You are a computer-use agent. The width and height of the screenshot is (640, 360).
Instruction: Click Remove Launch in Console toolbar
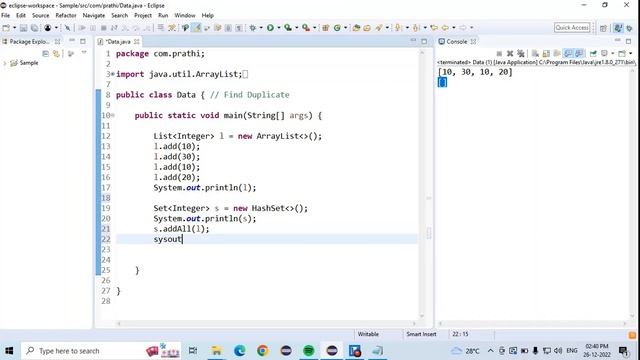point(510,53)
